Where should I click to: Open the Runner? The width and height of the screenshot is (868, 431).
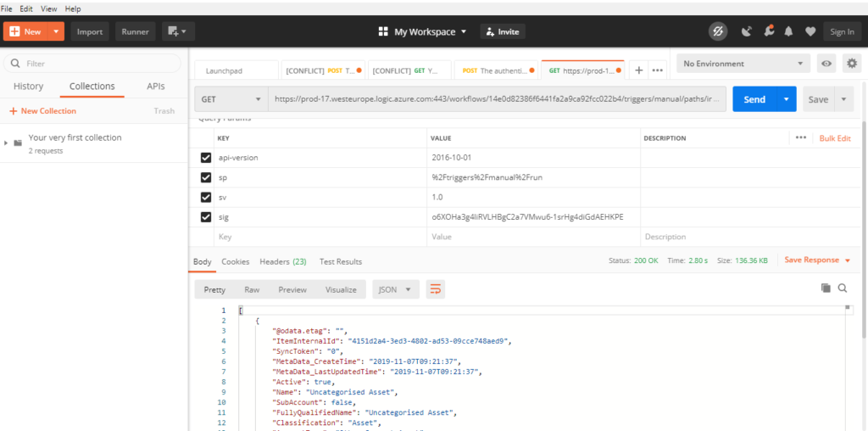(136, 31)
